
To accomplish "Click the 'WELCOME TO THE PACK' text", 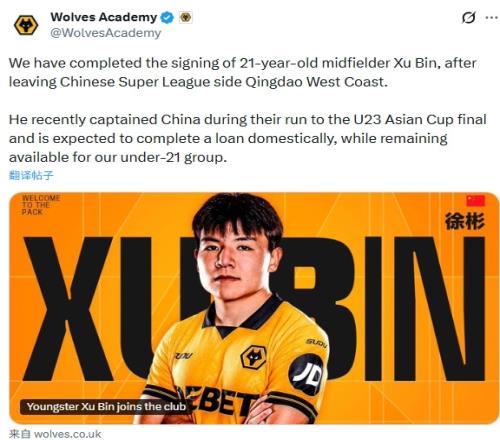I will [41, 205].
